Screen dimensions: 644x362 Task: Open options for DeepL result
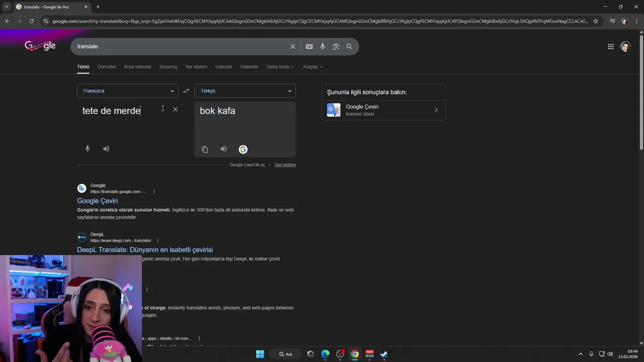click(158, 241)
